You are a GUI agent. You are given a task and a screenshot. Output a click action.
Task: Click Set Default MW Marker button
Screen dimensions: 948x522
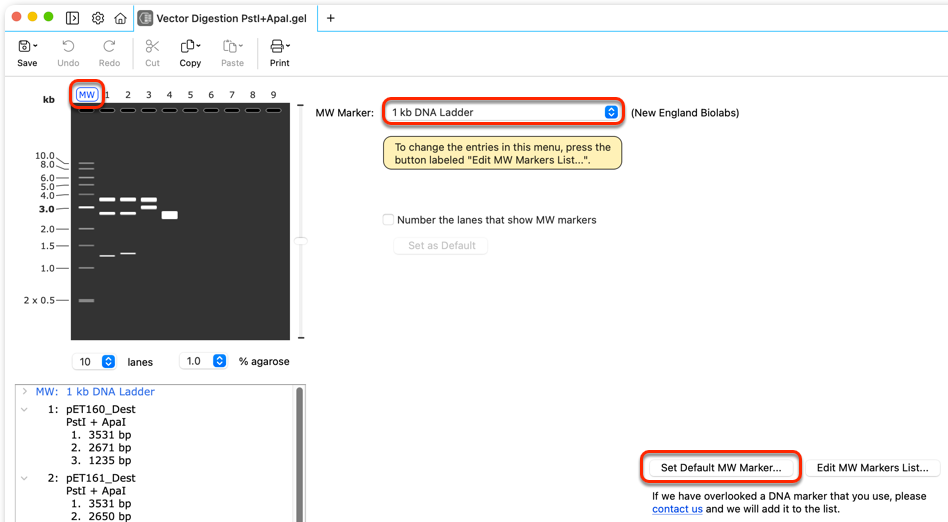(721, 468)
